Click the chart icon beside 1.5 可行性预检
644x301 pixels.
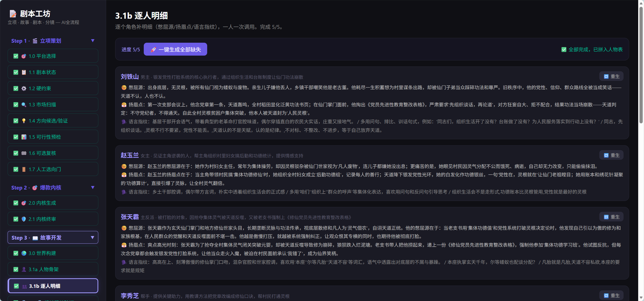click(x=24, y=137)
